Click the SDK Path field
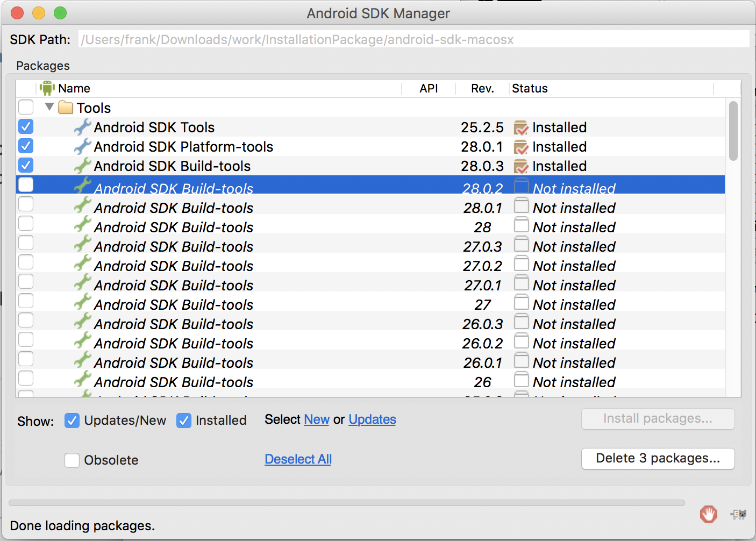756x541 pixels. [414, 39]
